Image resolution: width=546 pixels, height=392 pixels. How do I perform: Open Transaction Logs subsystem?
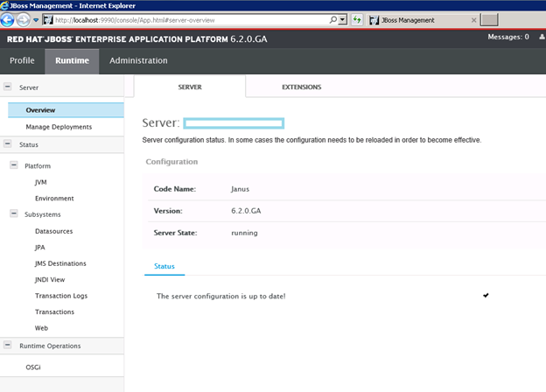point(61,296)
